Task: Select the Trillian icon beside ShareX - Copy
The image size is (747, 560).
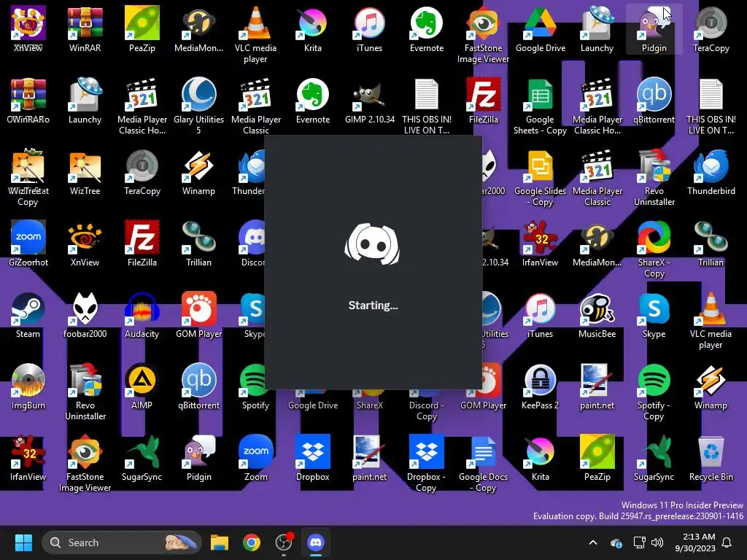Action: tap(711, 244)
